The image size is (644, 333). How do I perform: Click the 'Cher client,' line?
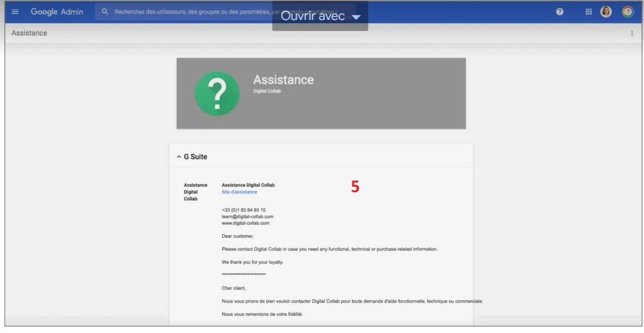click(233, 288)
